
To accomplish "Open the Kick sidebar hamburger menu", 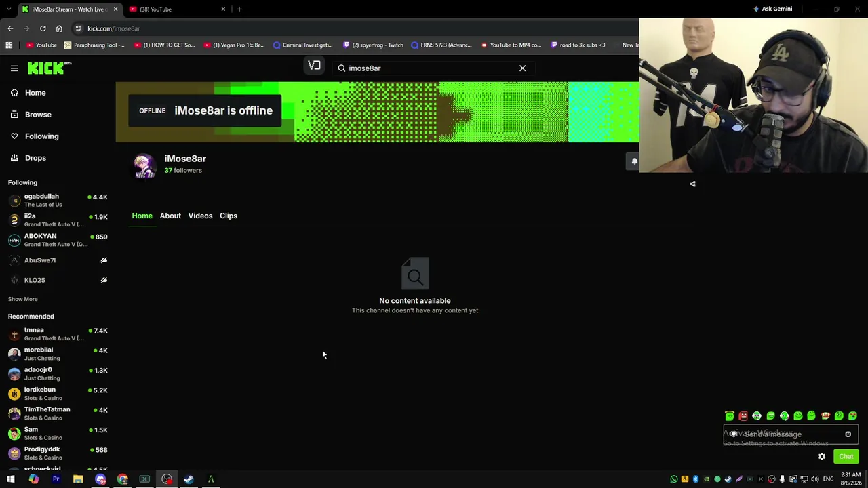I will pyautogui.click(x=14, y=68).
